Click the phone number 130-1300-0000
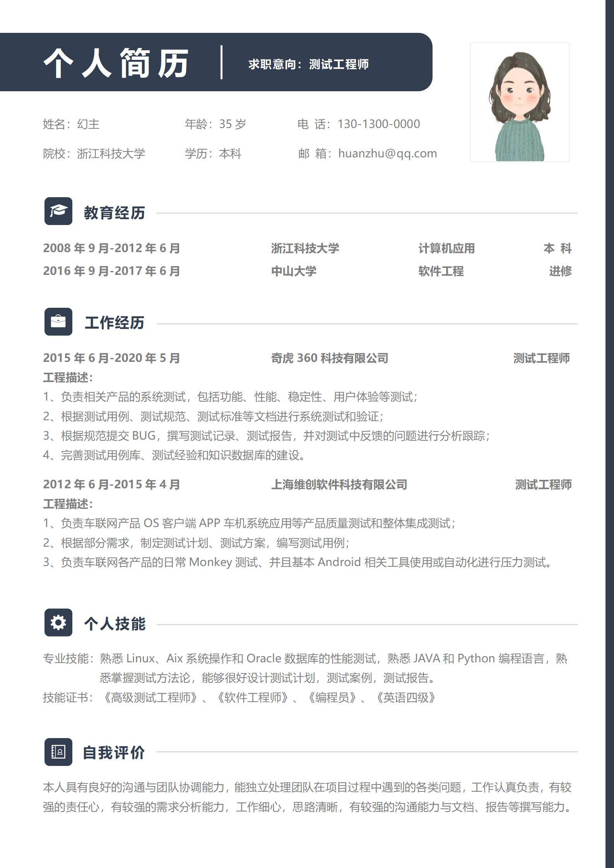The width and height of the screenshot is (614, 868). 378,124
